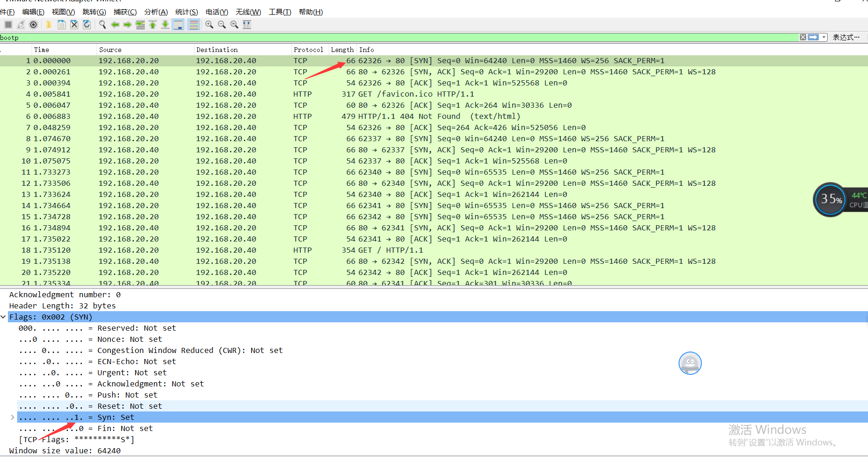The image size is (868, 457).
Task: Open the capture options gear icon
Action: pos(33,25)
